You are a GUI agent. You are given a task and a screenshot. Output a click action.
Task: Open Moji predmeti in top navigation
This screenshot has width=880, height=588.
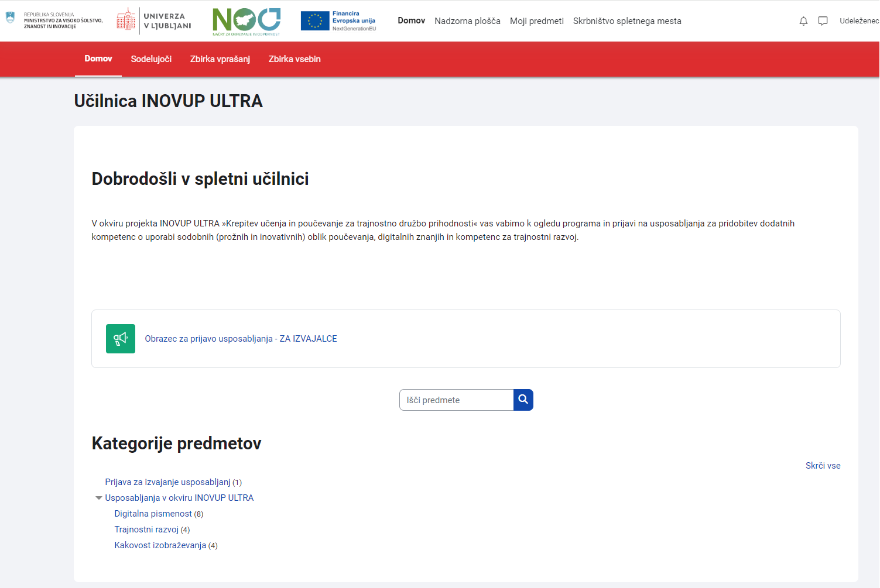point(536,21)
